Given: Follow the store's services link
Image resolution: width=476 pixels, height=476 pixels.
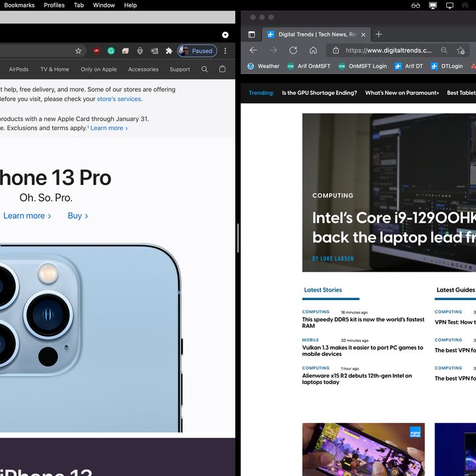Looking at the screenshot, I should pos(119,99).
